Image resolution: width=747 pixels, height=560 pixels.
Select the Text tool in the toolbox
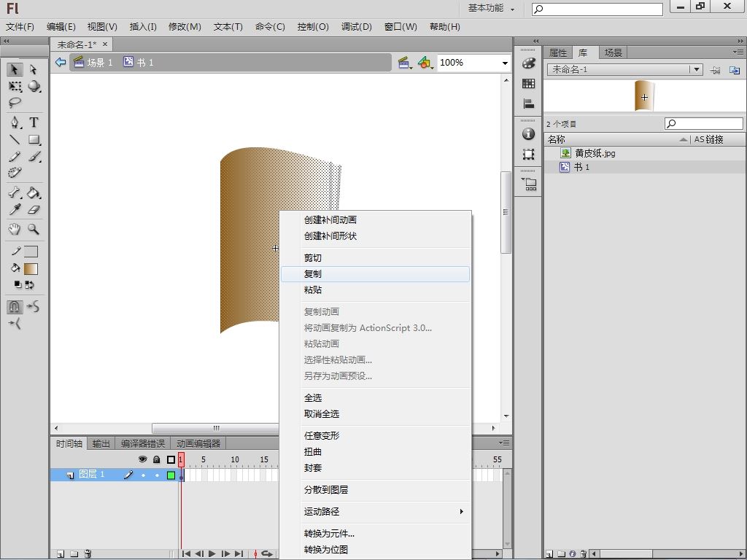pos(34,122)
